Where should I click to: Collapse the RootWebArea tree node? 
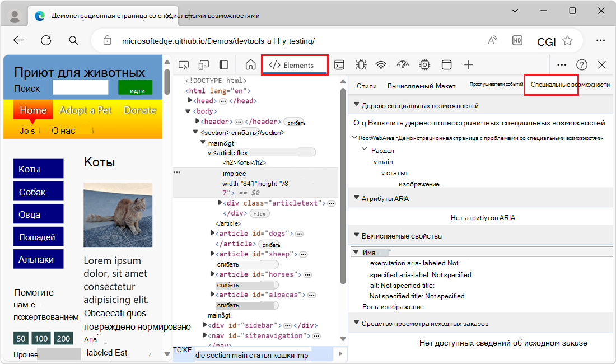(354, 137)
